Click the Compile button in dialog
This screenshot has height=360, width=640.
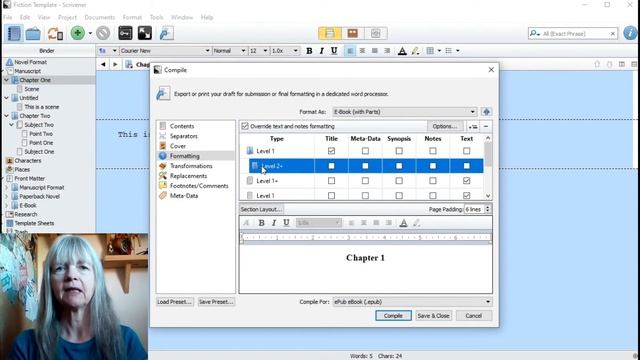pos(393,316)
